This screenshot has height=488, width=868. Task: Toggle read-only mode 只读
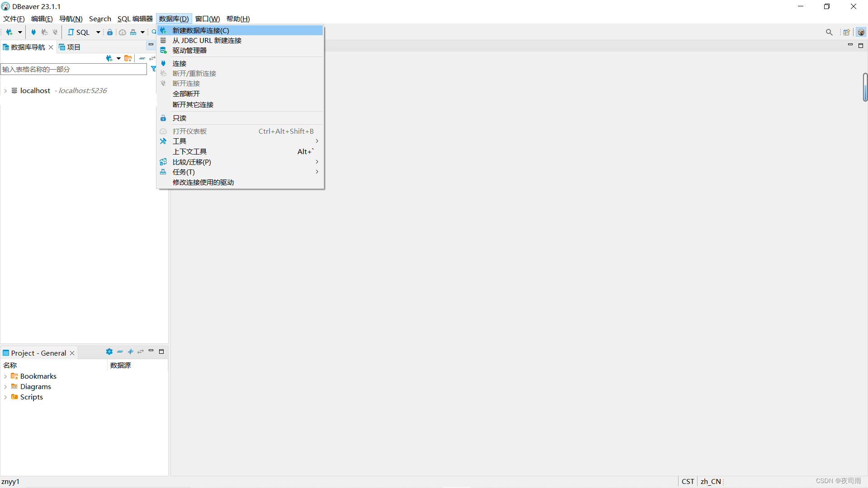[x=179, y=118]
